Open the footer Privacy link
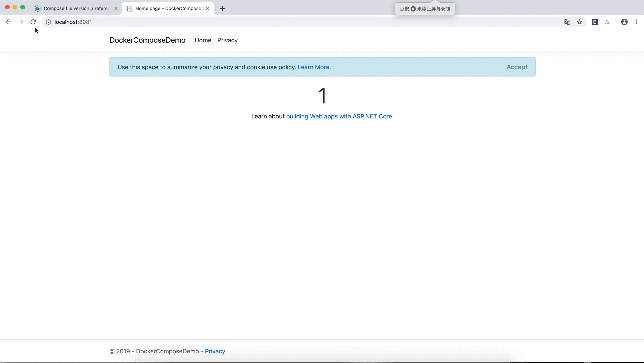The width and height of the screenshot is (644, 363). tap(215, 351)
